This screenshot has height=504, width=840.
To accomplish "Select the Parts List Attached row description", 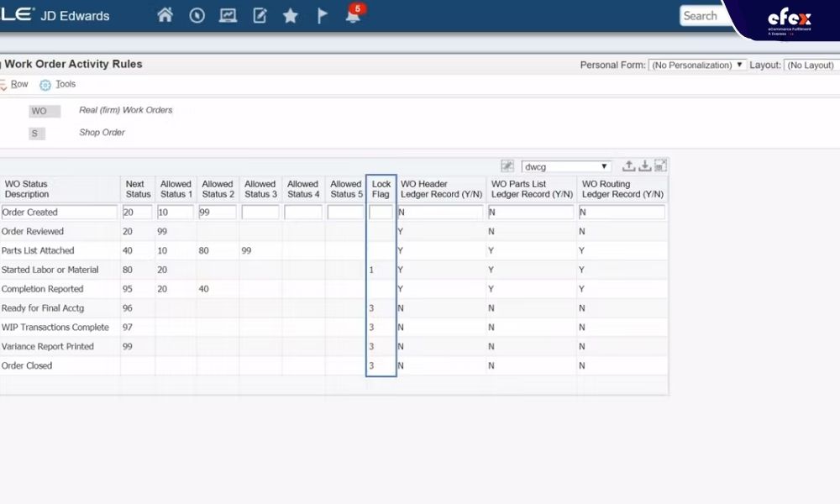I will [x=38, y=250].
